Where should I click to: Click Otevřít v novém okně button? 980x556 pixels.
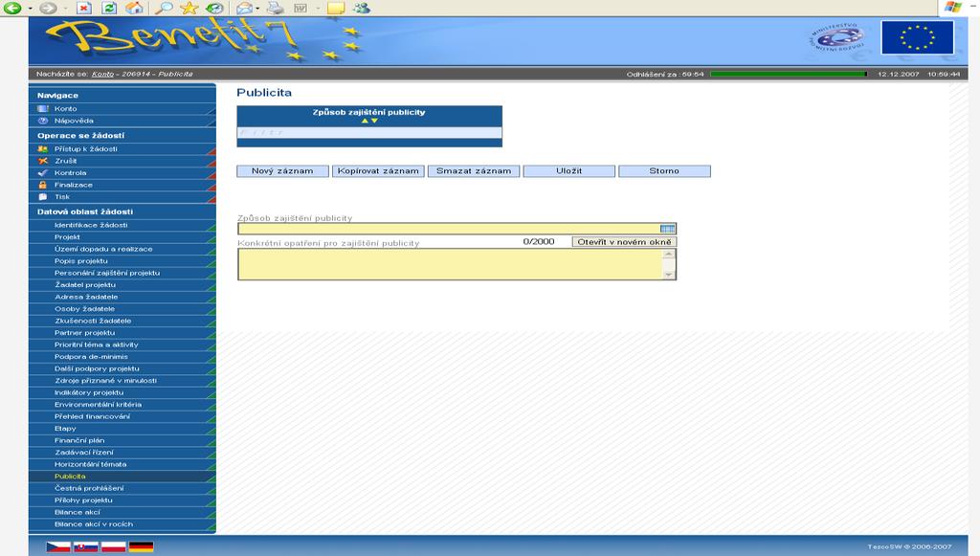point(624,242)
